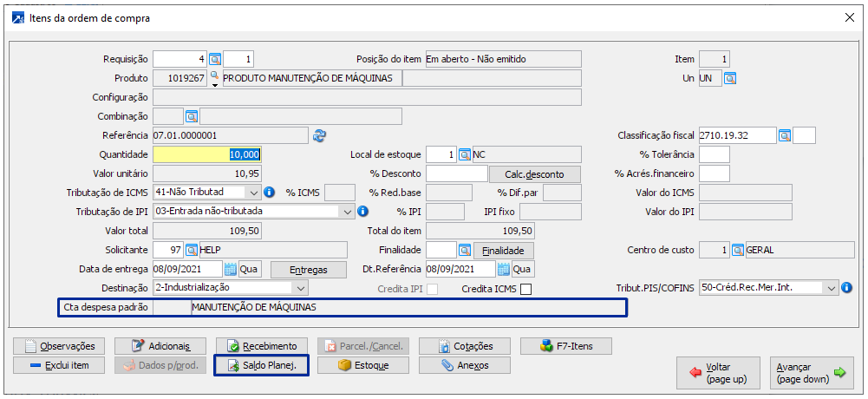Click the Data de entrega date field
The height and width of the screenshot is (399, 868).
click(x=187, y=270)
